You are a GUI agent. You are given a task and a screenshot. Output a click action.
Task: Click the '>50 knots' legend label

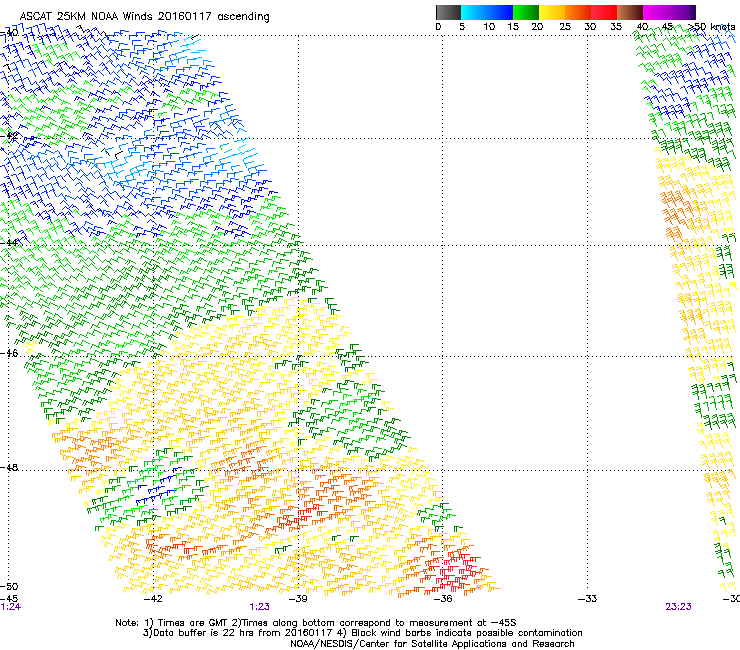click(x=712, y=27)
